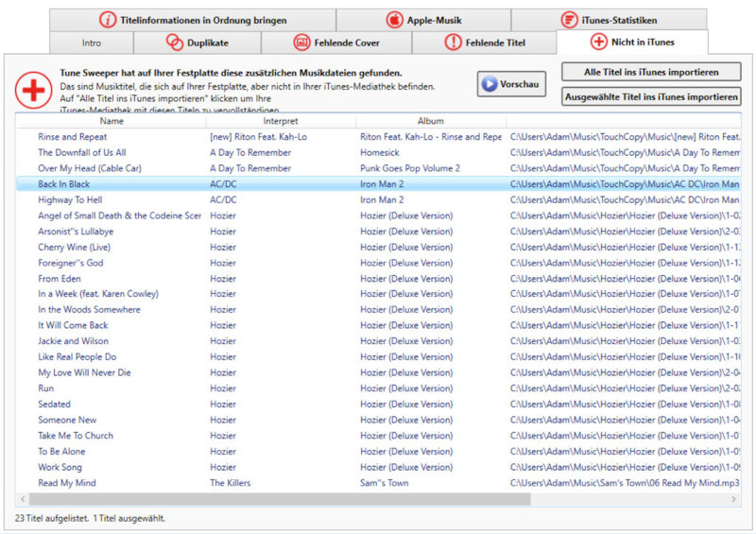Sort by the Album column header

click(x=431, y=121)
